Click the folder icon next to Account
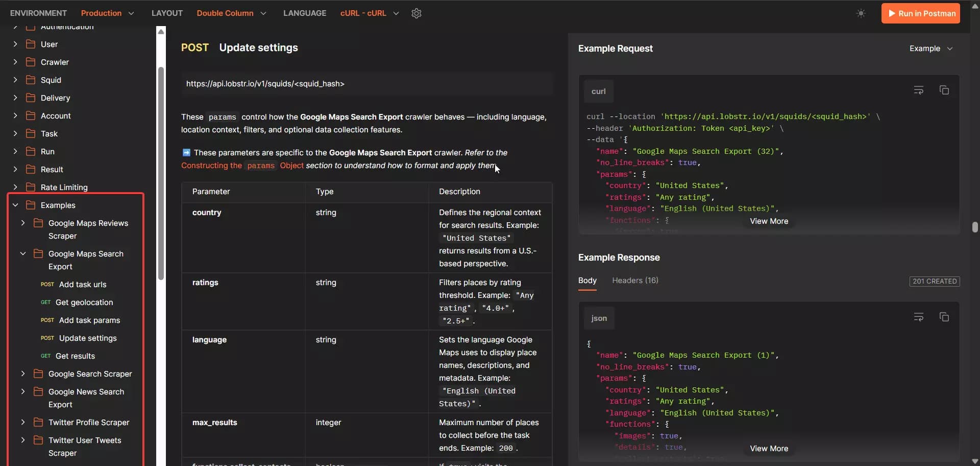Screen dimensions: 980x466 coord(30,115)
